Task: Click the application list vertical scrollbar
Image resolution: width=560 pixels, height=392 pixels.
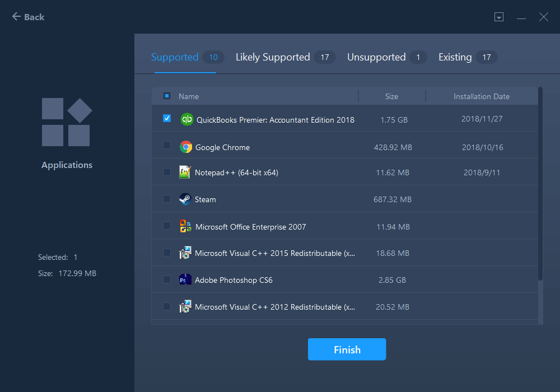Action: [x=540, y=184]
